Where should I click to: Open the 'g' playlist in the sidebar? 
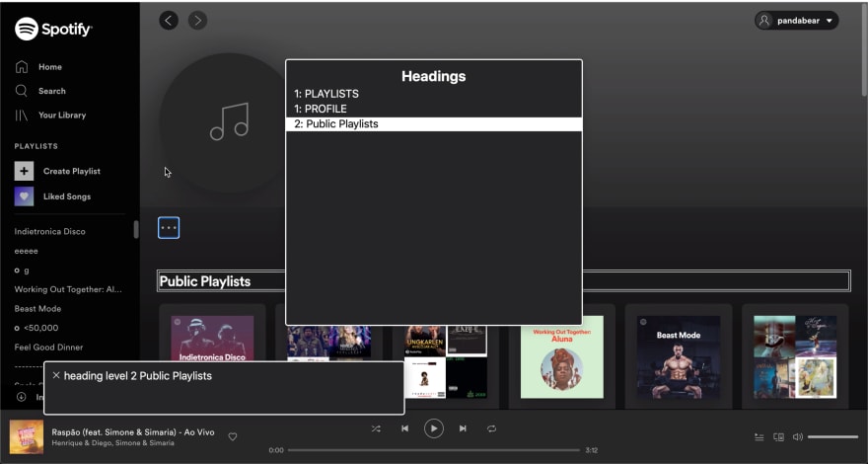coord(22,270)
